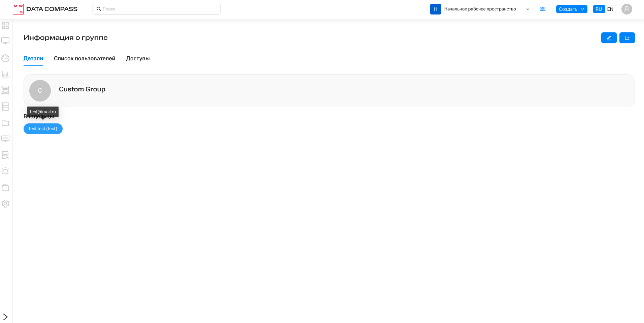
Task: Select the RU language option
Action: click(599, 9)
